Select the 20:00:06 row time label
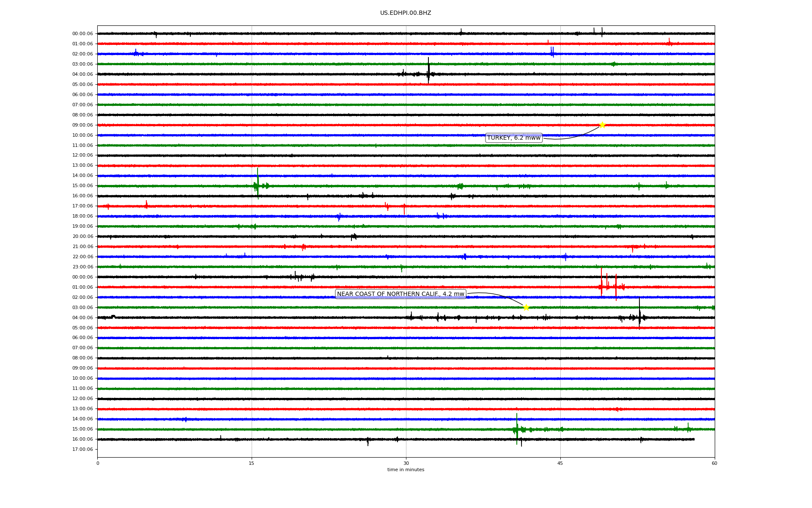This screenshot has height=508, width=812. pyautogui.click(x=82, y=237)
